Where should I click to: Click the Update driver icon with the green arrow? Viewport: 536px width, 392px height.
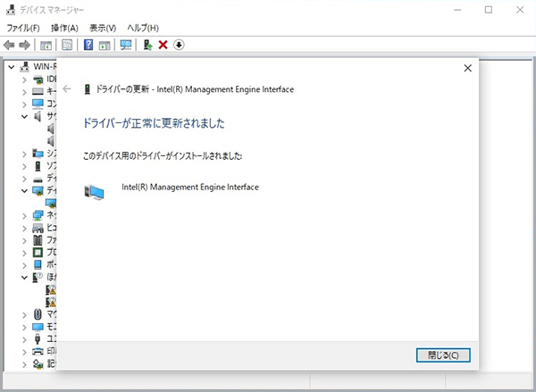(x=147, y=45)
